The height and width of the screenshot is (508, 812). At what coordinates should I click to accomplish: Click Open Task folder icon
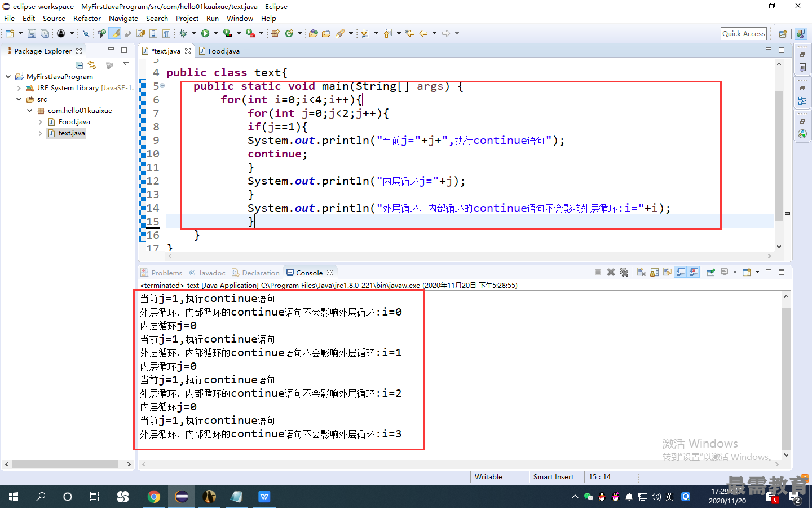(x=326, y=33)
